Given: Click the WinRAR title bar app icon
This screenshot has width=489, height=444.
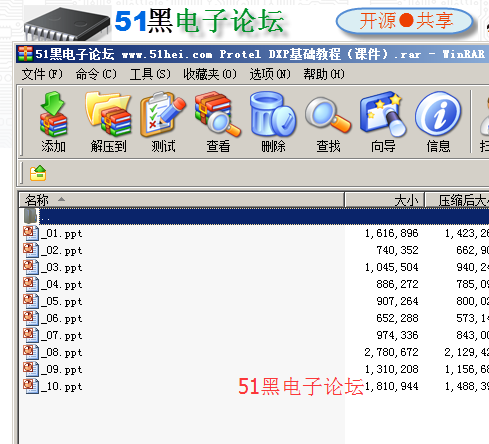Looking at the screenshot, I should (x=25, y=54).
